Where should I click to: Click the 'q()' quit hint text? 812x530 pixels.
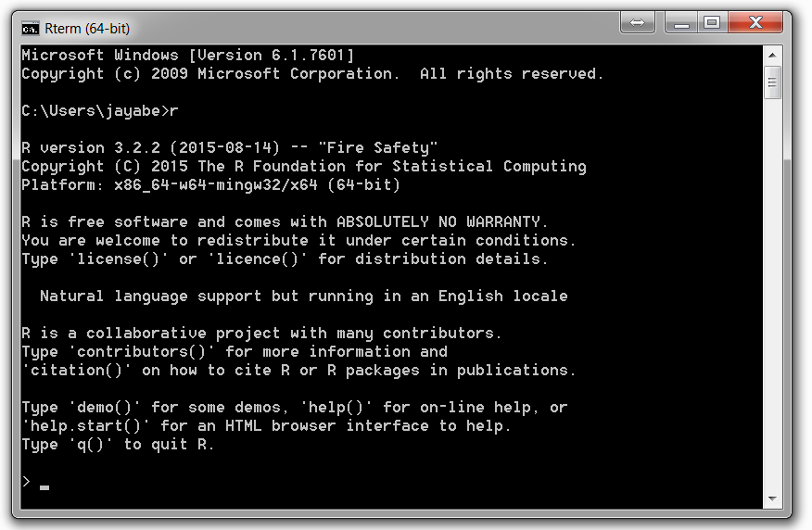coord(90,445)
